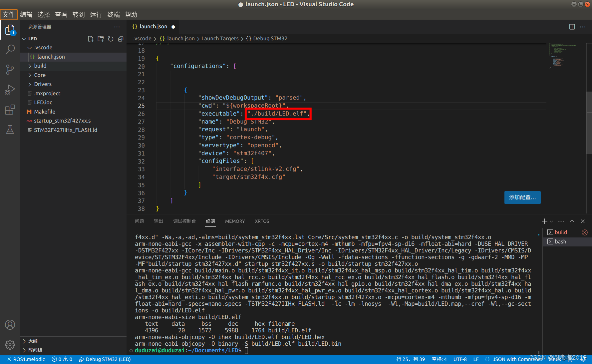
Task: Click Debug STM32 breadcrumb segment
Action: 270,39
